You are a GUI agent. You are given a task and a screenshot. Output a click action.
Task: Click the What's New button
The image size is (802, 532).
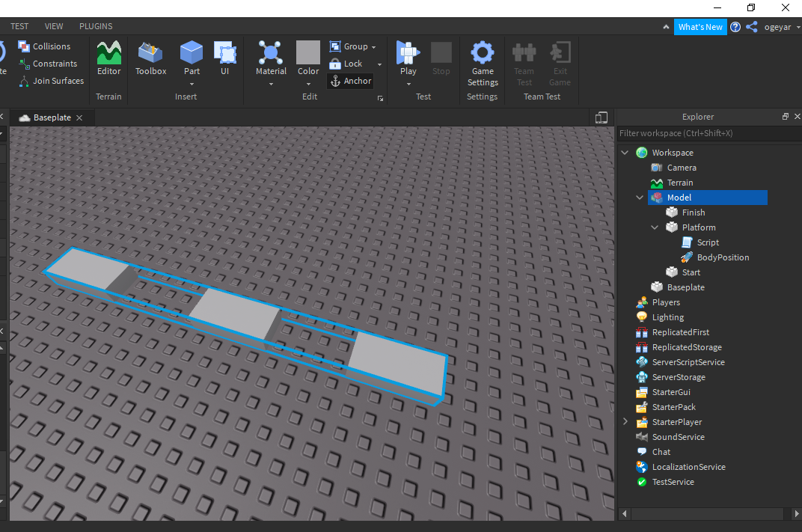tap(700, 27)
